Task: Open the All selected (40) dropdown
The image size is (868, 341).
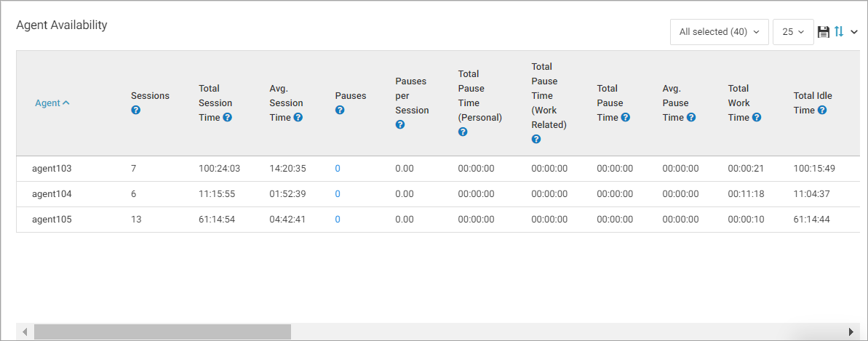Action: click(x=720, y=32)
